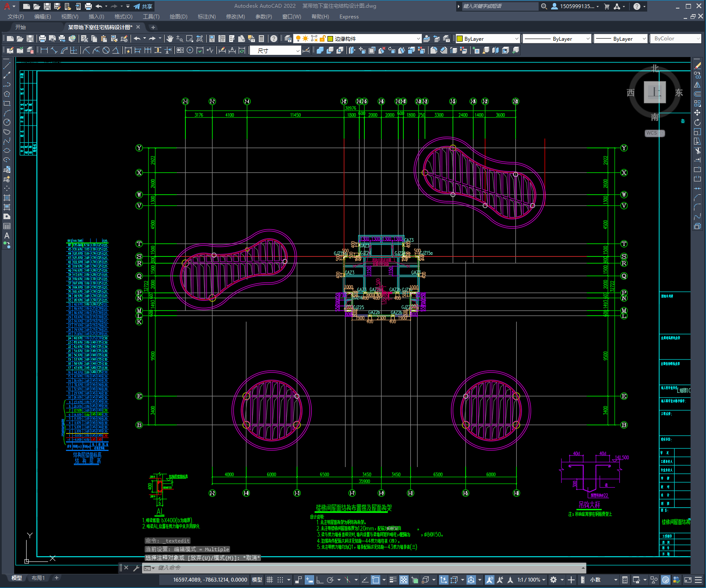Switch to the 布局1 layout tab
The width and height of the screenshot is (706, 588).
pos(38,578)
